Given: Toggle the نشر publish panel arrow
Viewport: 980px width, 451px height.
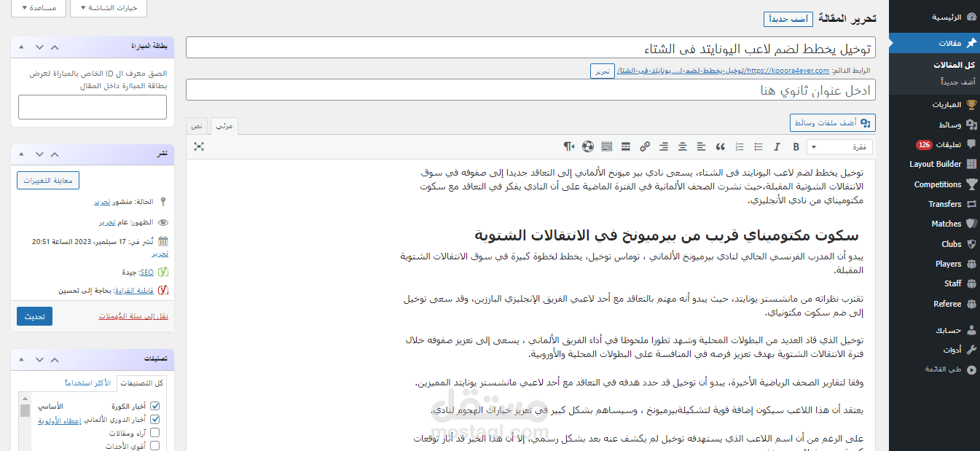Looking at the screenshot, I should click(x=21, y=154).
